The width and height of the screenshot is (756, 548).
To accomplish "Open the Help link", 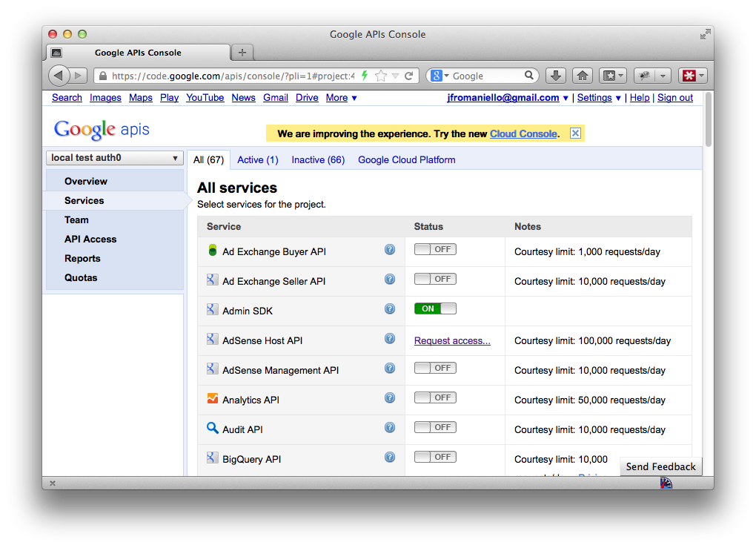I will (x=640, y=98).
